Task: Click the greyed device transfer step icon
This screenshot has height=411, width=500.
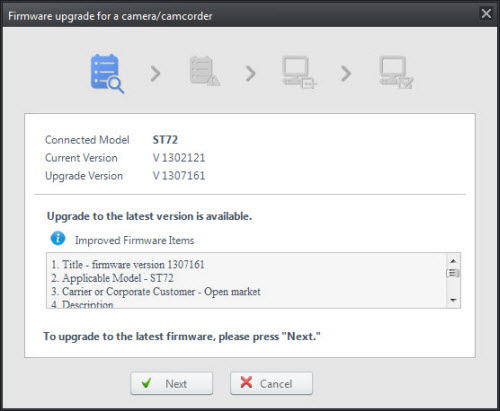Action: coord(299,72)
